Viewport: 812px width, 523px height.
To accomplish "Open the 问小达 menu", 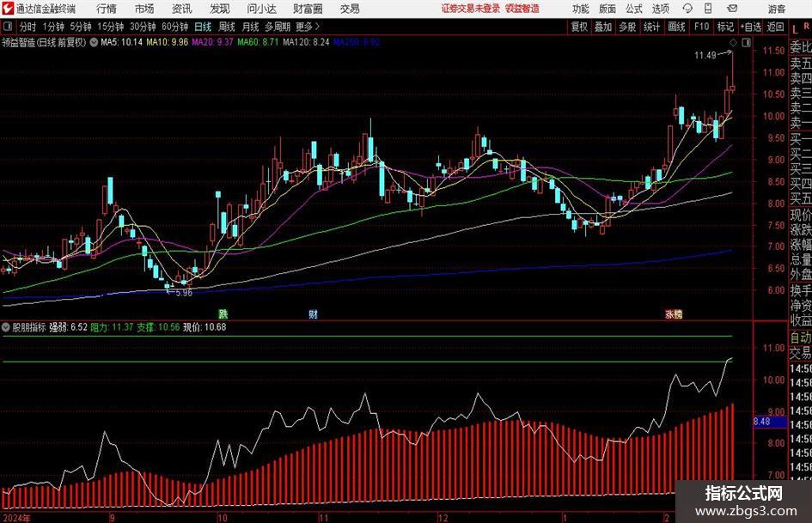I will pyautogui.click(x=261, y=9).
